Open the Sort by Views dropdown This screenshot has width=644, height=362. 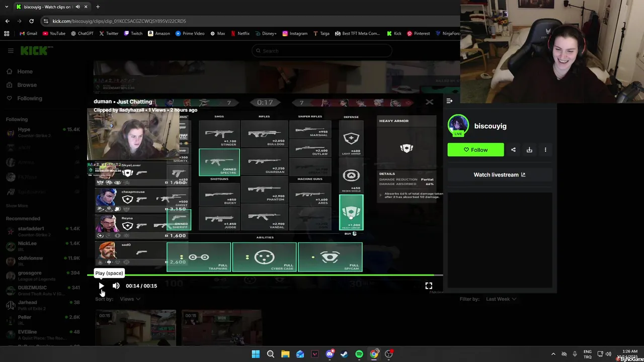click(x=130, y=299)
